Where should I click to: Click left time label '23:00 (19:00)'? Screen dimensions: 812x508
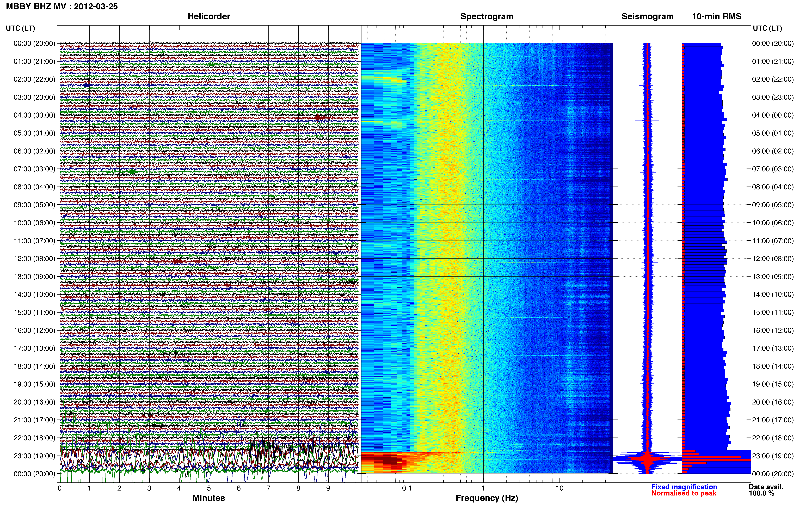(x=34, y=456)
